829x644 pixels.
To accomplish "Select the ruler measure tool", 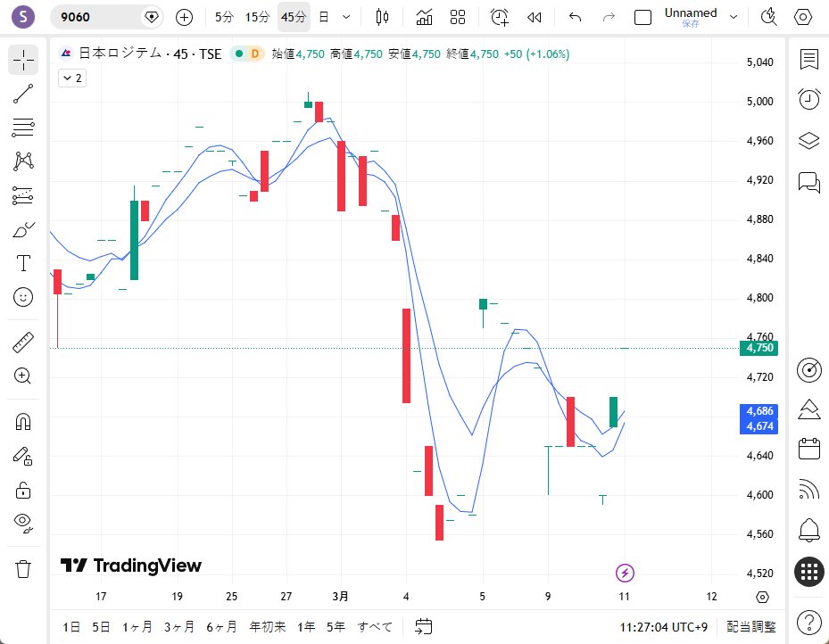I will 23,343.
